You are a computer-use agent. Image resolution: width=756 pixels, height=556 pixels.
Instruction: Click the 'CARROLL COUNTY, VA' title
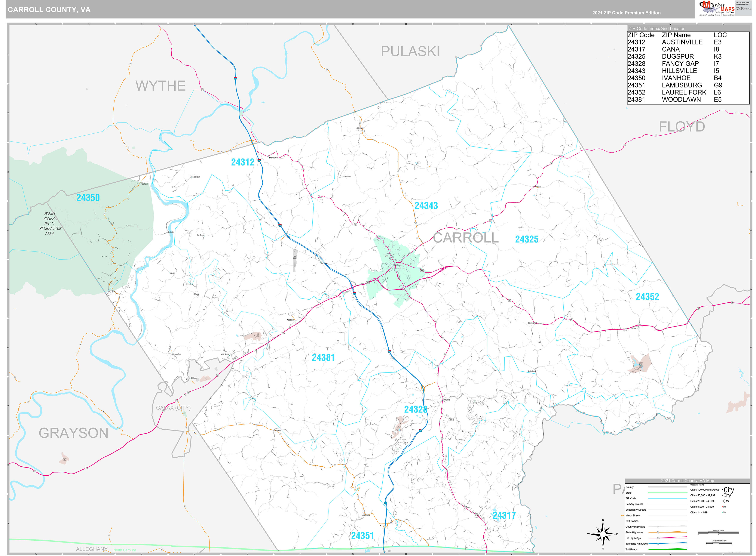(49, 10)
